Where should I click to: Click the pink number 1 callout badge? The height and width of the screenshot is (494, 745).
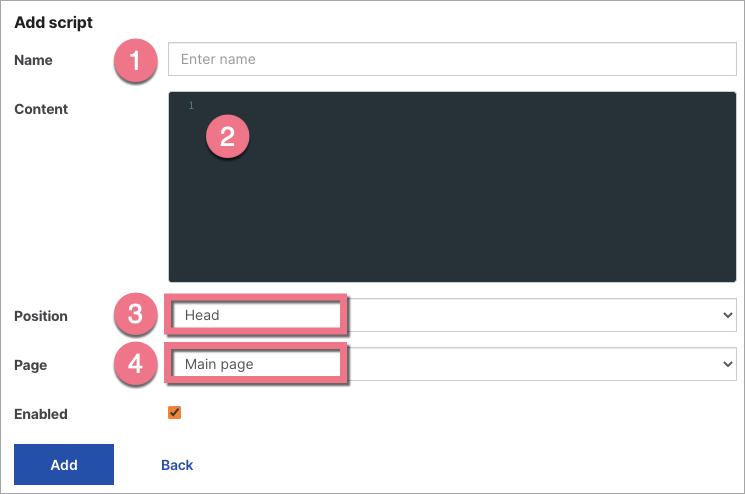pos(135,61)
